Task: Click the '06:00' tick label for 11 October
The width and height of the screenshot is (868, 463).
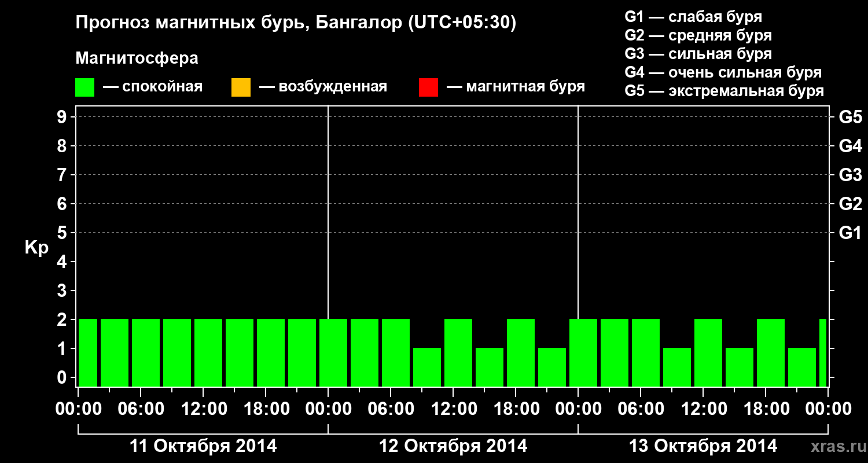Action: pyautogui.click(x=142, y=409)
